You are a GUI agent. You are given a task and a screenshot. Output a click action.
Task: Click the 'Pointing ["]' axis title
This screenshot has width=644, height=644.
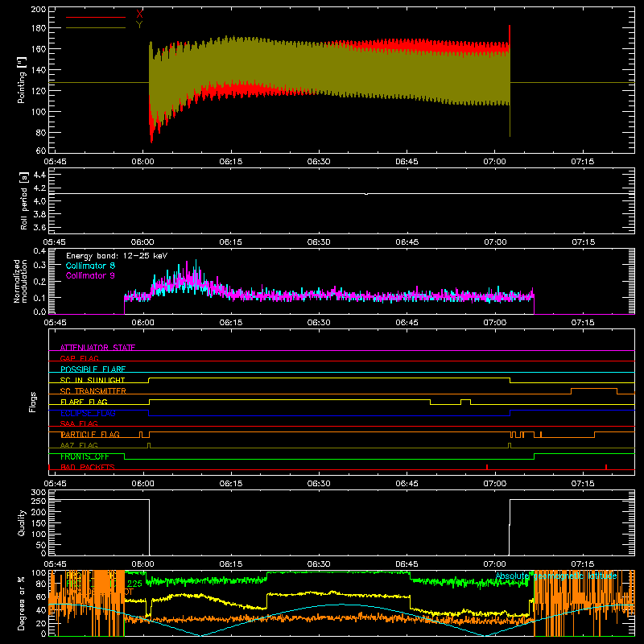22,80
